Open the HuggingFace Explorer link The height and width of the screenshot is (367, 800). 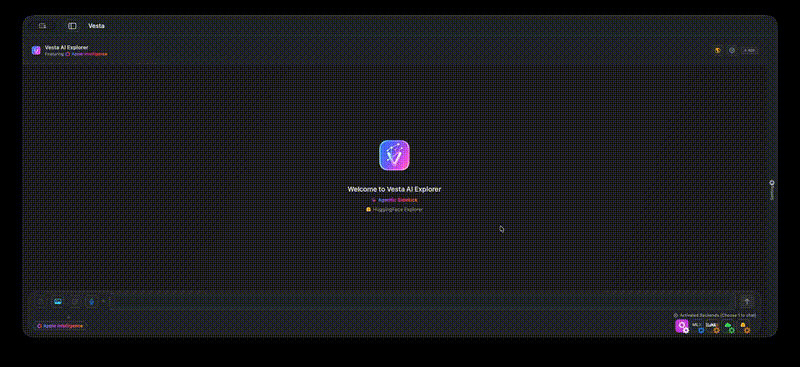(x=394, y=209)
